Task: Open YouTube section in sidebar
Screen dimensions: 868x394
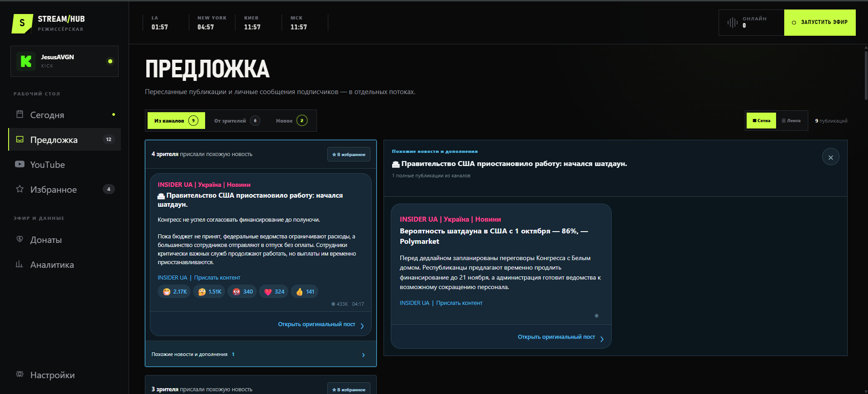Action: (x=65, y=164)
